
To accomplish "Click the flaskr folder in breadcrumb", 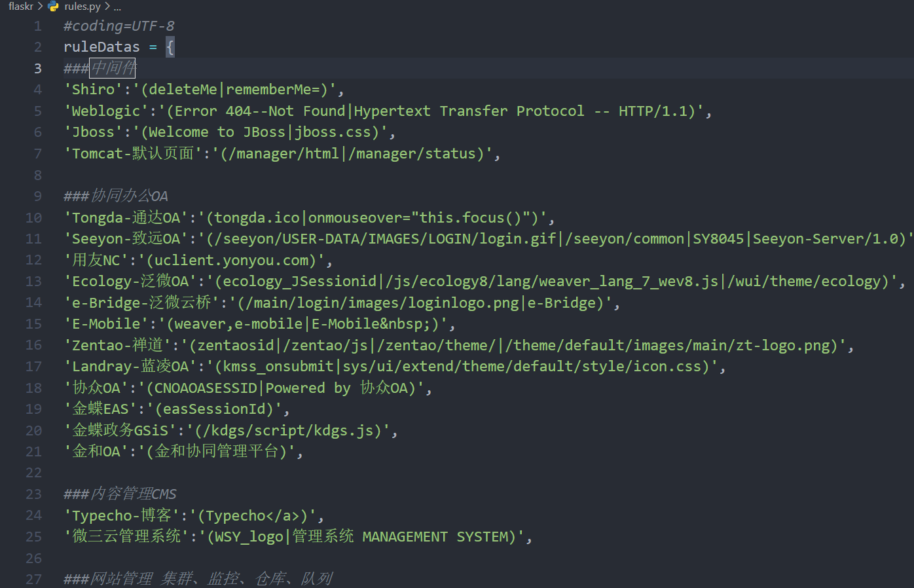I will pos(21,7).
